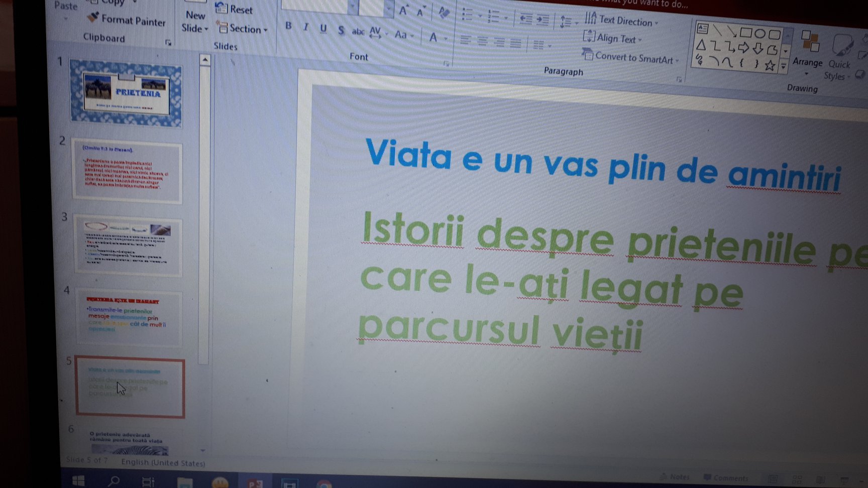Toggle Strikethrough formatting (abc)

358,32
